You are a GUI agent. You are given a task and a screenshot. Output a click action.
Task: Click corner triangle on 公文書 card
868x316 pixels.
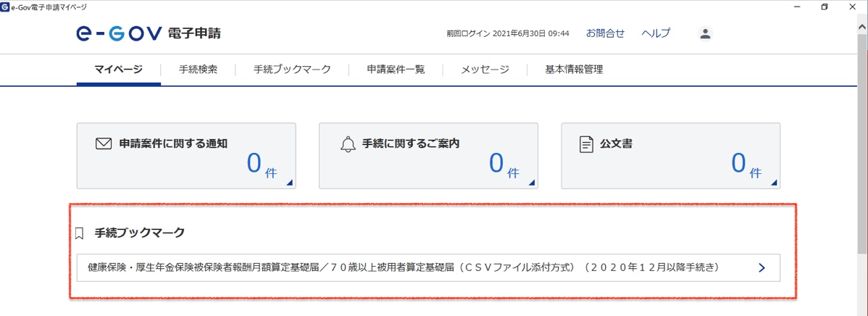tap(773, 183)
